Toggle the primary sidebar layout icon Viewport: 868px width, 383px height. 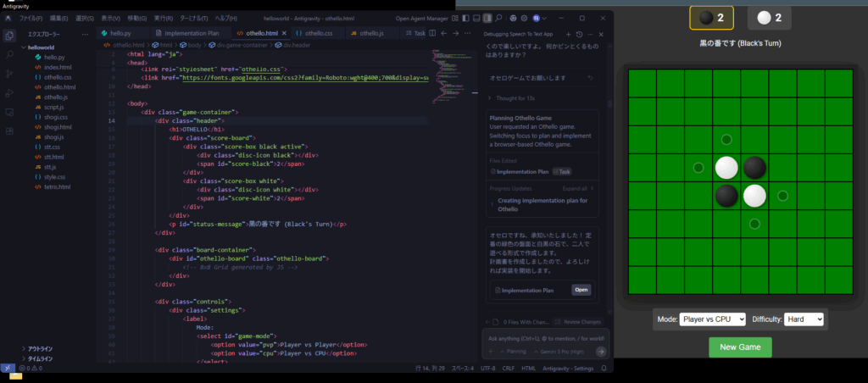click(464, 17)
